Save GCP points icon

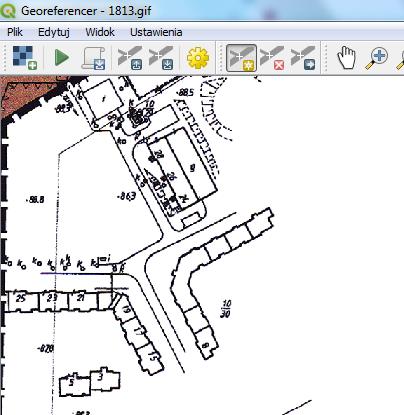point(161,58)
